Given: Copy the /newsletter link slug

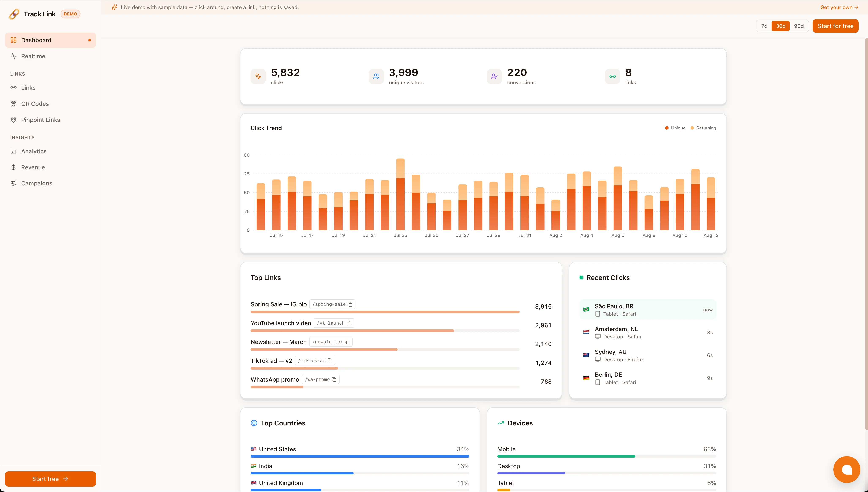Looking at the screenshot, I should [x=347, y=342].
